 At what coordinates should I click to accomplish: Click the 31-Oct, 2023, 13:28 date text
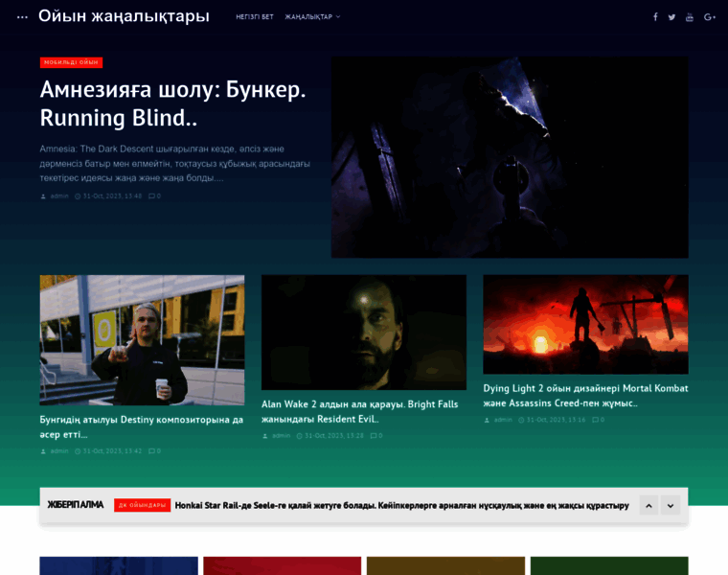334,436
